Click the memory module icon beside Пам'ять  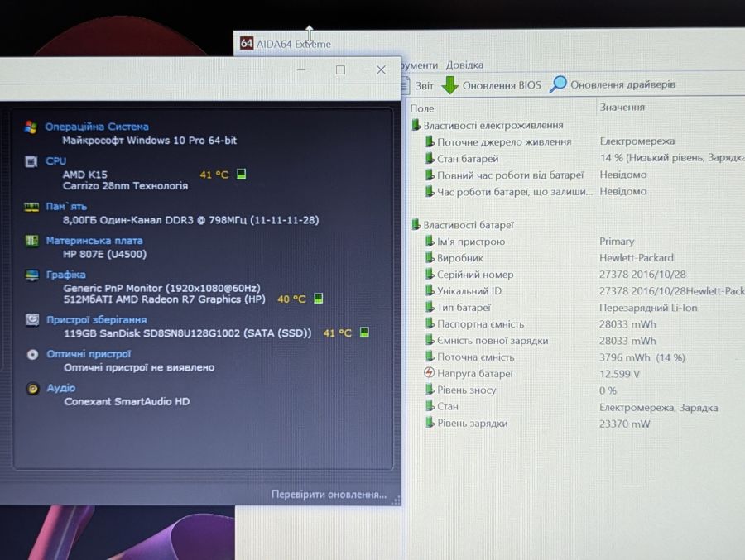click(x=31, y=207)
